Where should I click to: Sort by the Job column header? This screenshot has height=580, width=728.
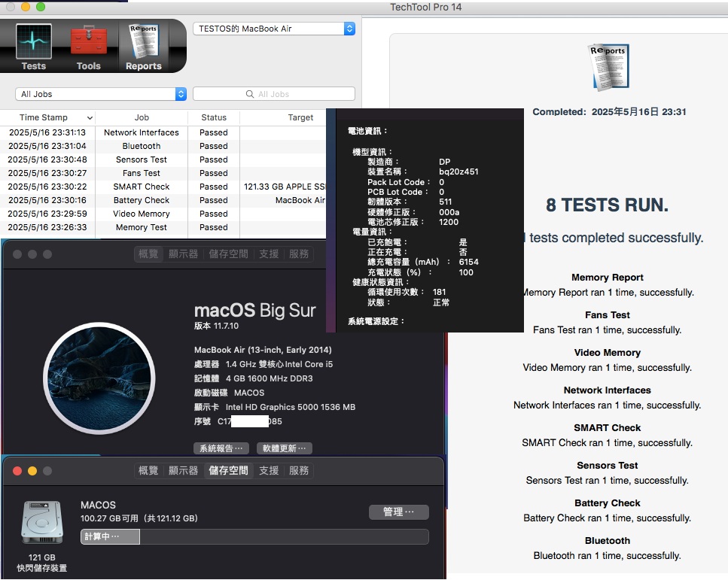(x=142, y=118)
